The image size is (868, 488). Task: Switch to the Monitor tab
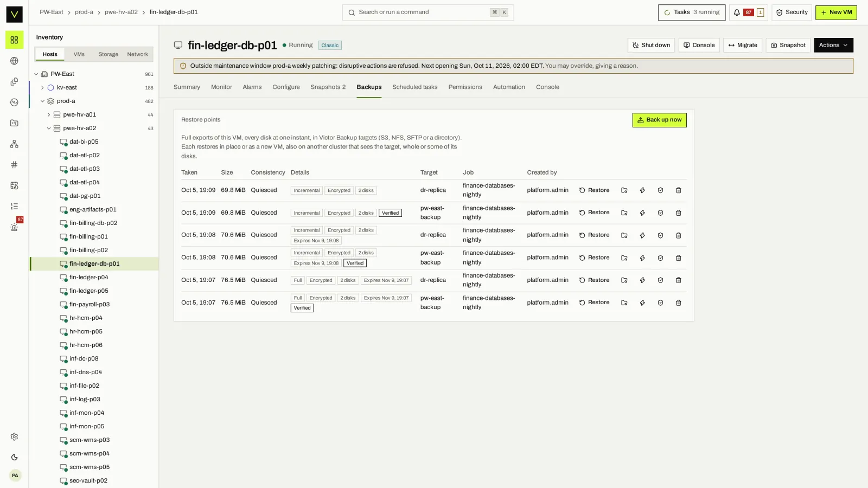(221, 87)
